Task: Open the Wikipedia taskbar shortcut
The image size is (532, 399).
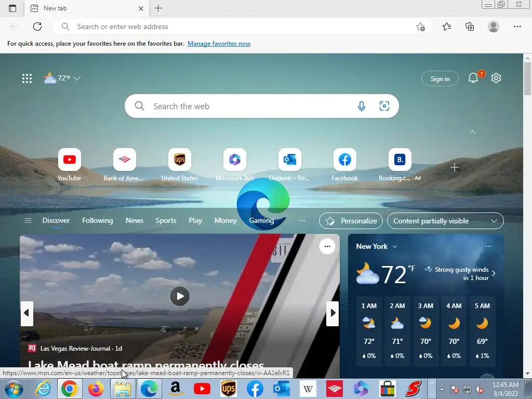Action: click(308, 389)
